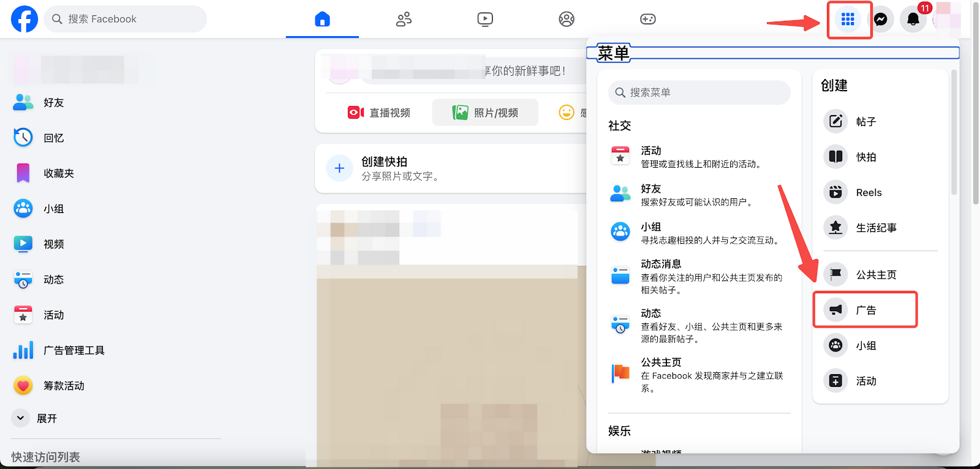Click the page's main vertical scrollbar

point(976,104)
